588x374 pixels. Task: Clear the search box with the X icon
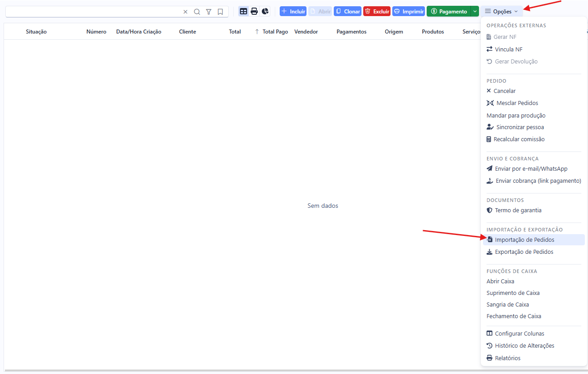(185, 12)
